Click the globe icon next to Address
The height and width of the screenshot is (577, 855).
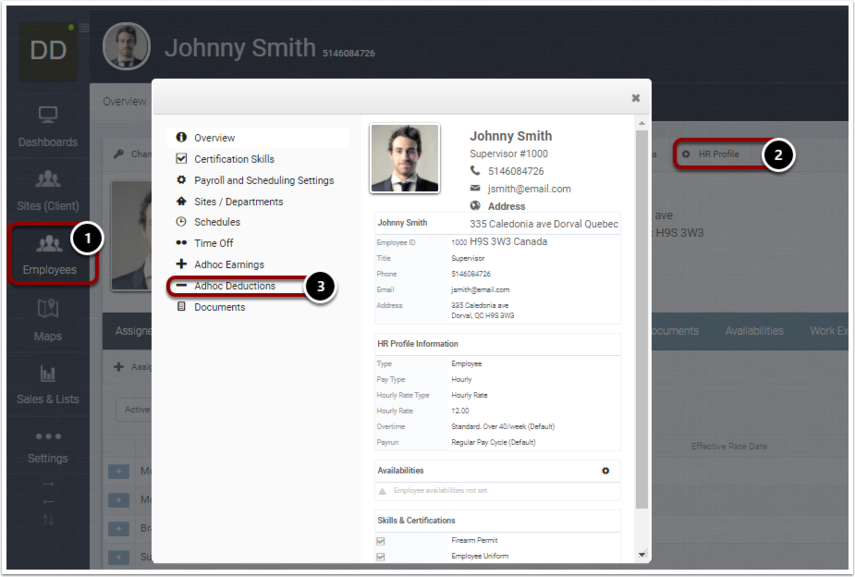(x=475, y=206)
